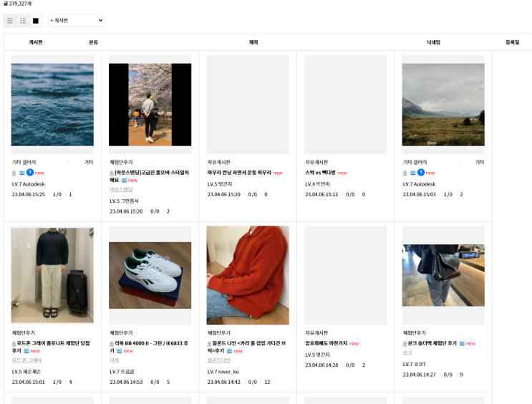The width and height of the screenshot is (532, 404).
Task: Open the navy sweater outfit photo thumbnail
Action: point(52,275)
